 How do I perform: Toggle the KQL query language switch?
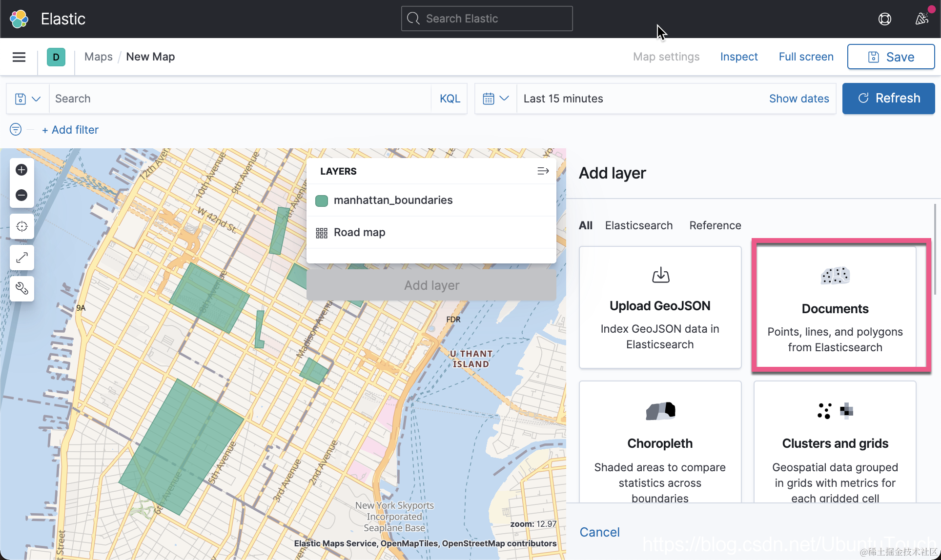click(x=450, y=99)
